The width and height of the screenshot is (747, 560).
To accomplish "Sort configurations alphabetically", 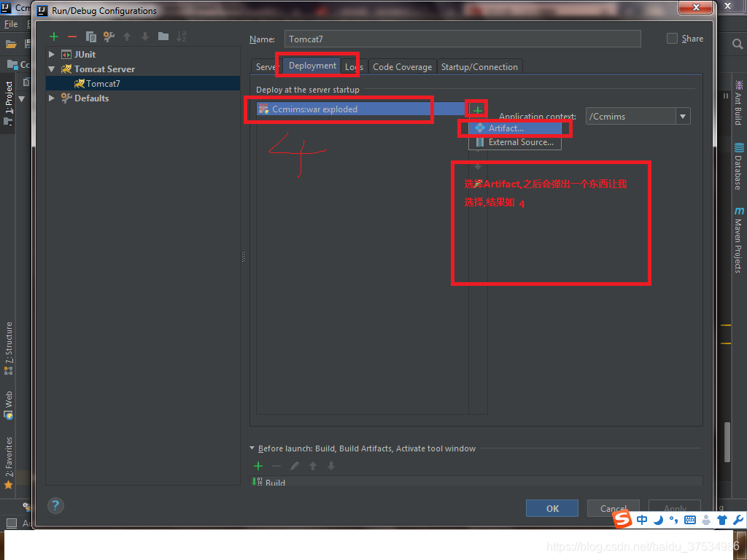I will pyautogui.click(x=182, y=36).
